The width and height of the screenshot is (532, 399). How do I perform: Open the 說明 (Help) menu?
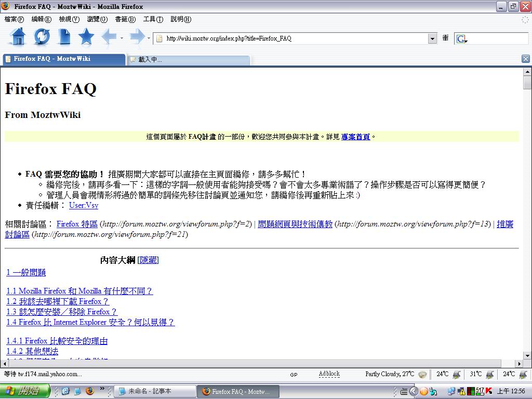pos(181,19)
